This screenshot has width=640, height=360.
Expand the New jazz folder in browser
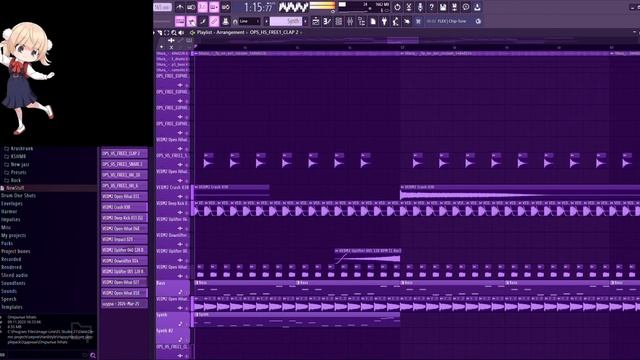(x=20, y=164)
